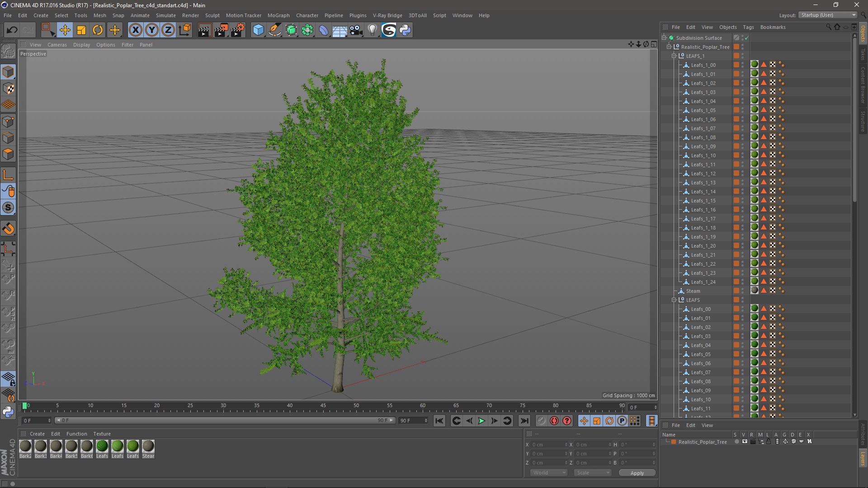Viewport: 868px width, 488px height.
Task: Toggle visibility dots for Leafs_1_05
Action: 742,110
